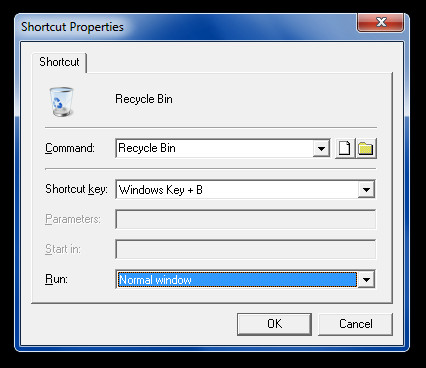Select the Shortcut tab

[59, 62]
